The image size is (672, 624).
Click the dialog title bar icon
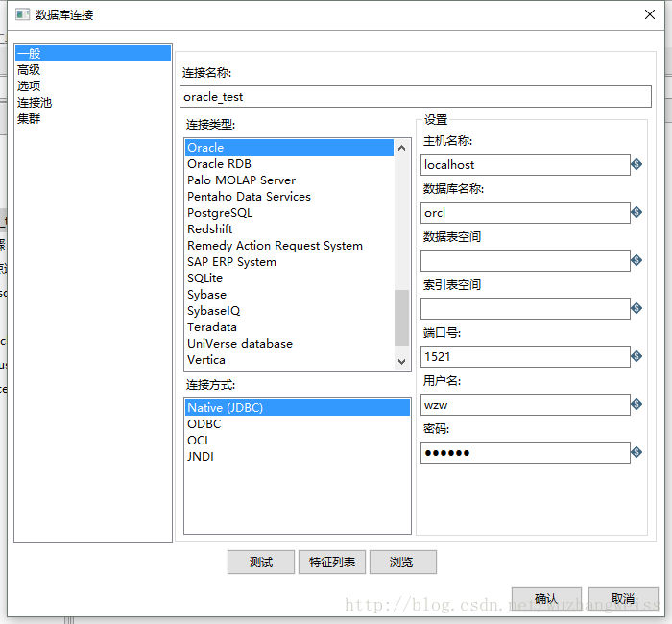click(22, 14)
